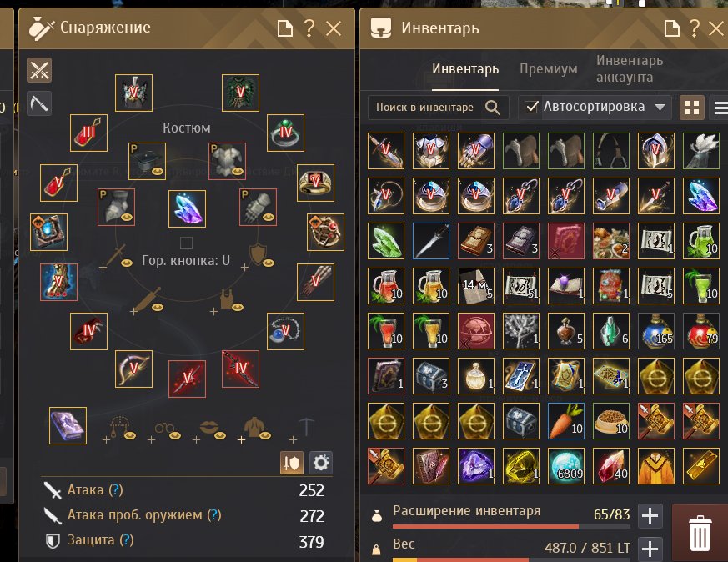Viewport: 728px width, 562px height.
Task: Open the Премиум tab
Action: tap(549, 69)
